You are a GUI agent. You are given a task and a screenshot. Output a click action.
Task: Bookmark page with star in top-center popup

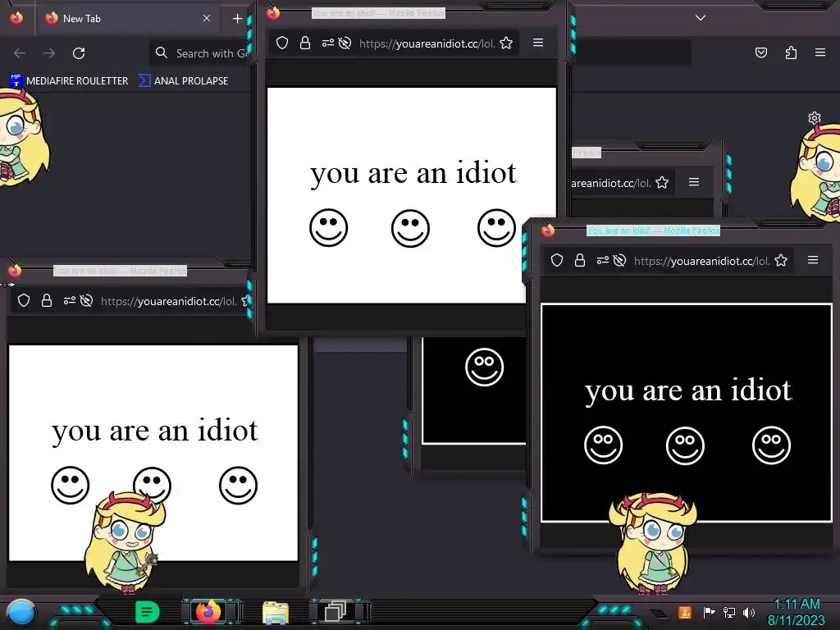506,43
